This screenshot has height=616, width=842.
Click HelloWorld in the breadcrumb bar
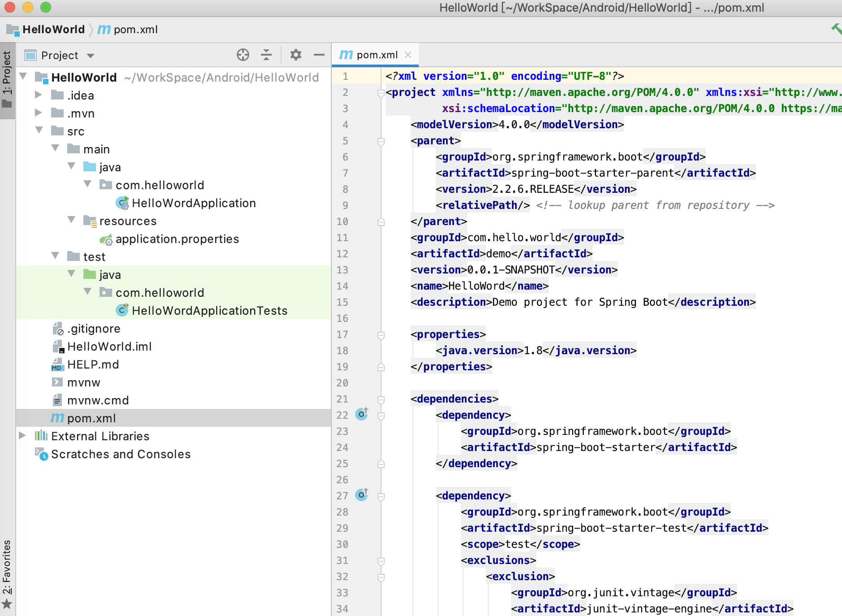click(54, 30)
